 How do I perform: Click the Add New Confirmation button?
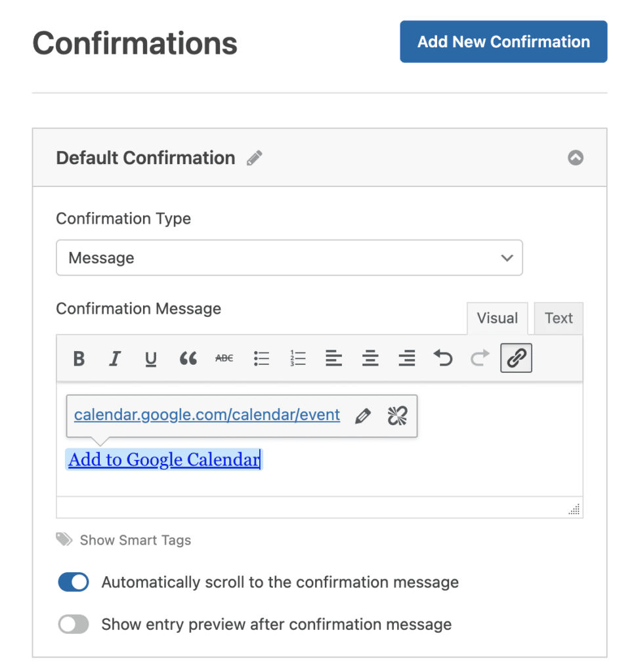click(503, 42)
